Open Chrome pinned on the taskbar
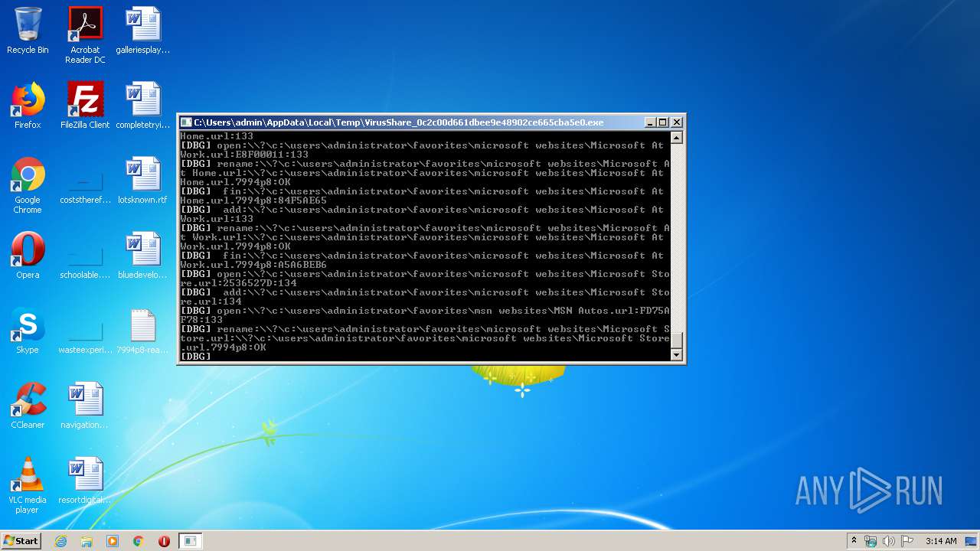The width and height of the screenshot is (980, 551). [139, 541]
